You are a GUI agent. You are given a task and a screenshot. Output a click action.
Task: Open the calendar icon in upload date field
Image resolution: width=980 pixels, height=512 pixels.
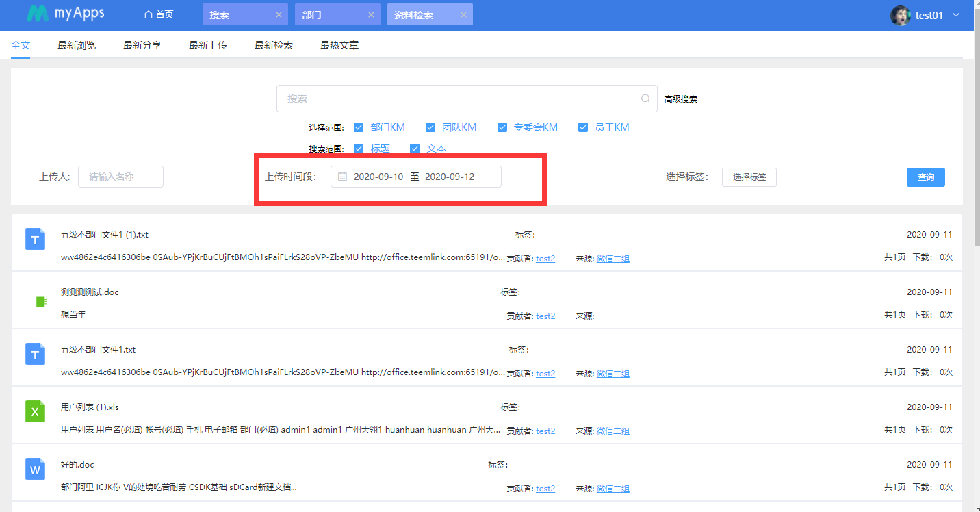342,177
